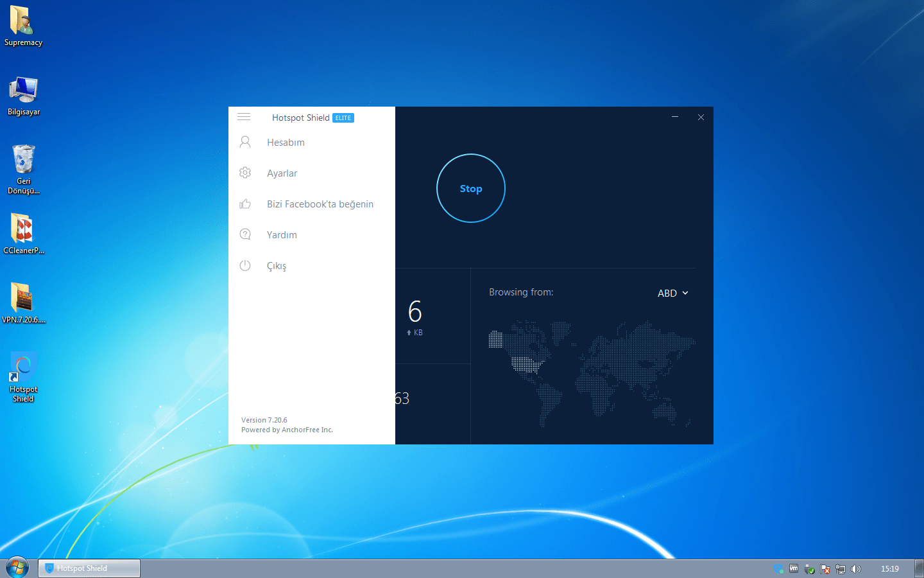Screen dimensions: 924x578
Task: Stop the VPN connection
Action: click(471, 188)
